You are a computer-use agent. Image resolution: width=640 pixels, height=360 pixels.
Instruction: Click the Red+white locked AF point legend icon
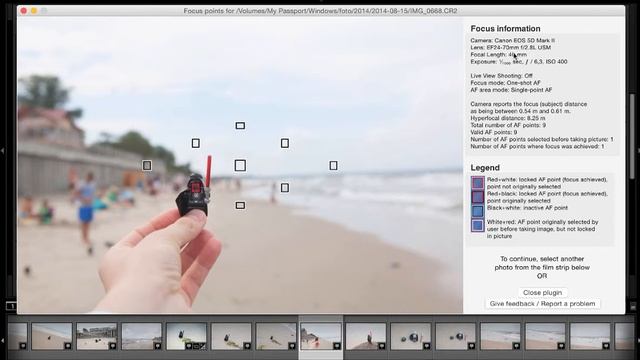478,182
